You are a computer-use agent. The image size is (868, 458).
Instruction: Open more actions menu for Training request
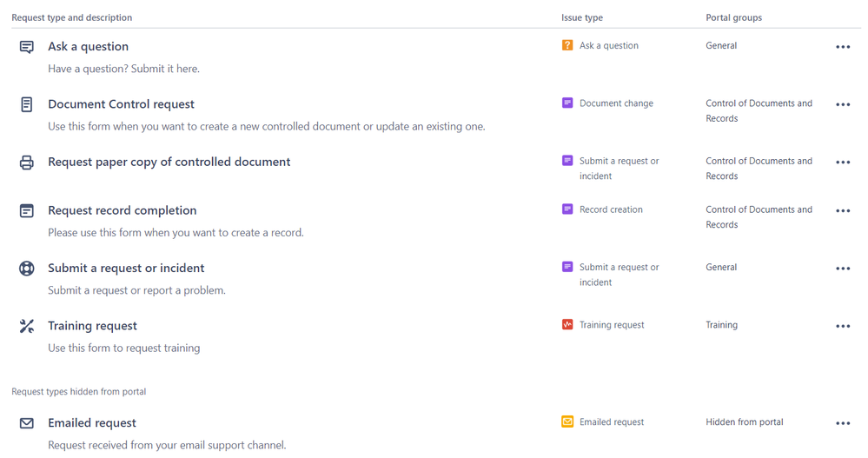pos(843,326)
